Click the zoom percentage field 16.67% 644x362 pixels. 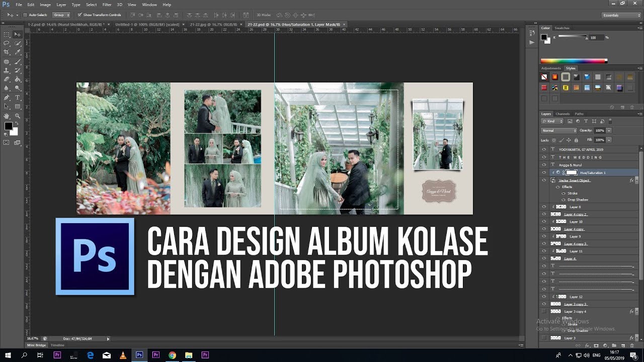[x=33, y=339]
